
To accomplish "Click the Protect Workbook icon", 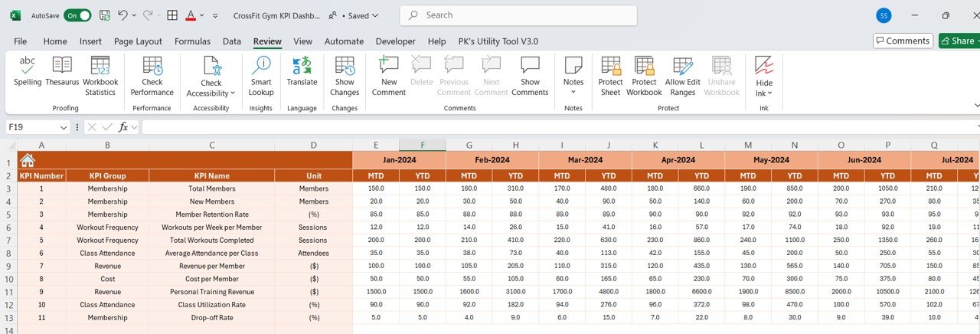I will (644, 66).
